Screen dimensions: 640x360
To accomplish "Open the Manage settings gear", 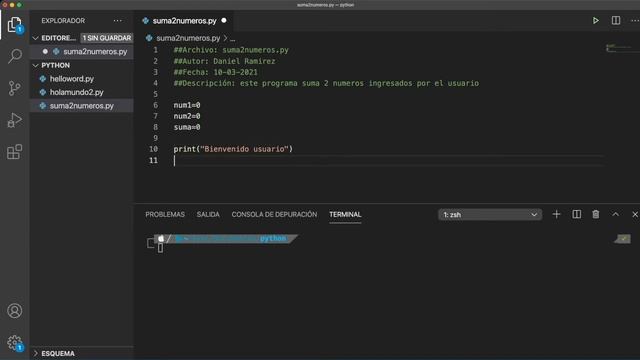I will 15,343.
